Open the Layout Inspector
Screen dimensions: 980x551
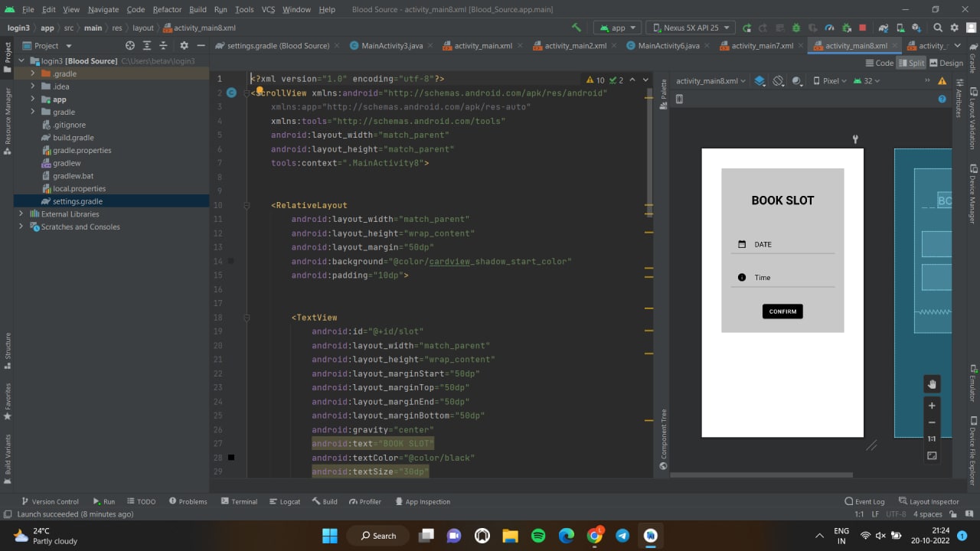[929, 501]
